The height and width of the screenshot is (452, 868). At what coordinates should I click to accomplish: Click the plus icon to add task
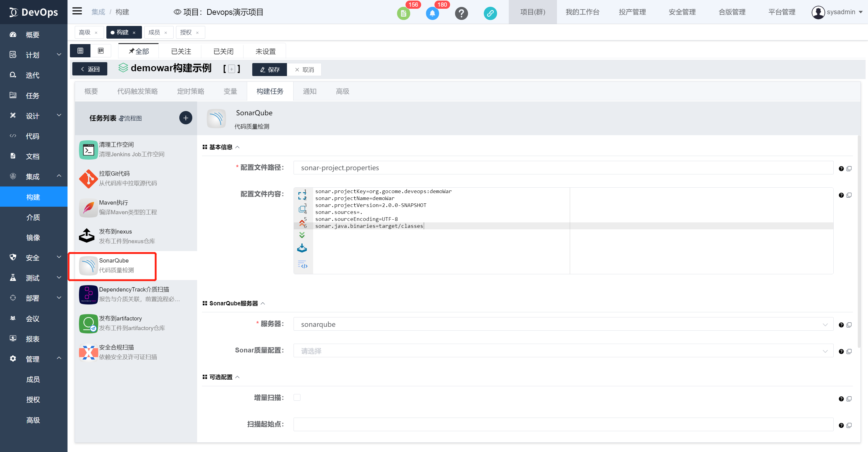click(185, 118)
